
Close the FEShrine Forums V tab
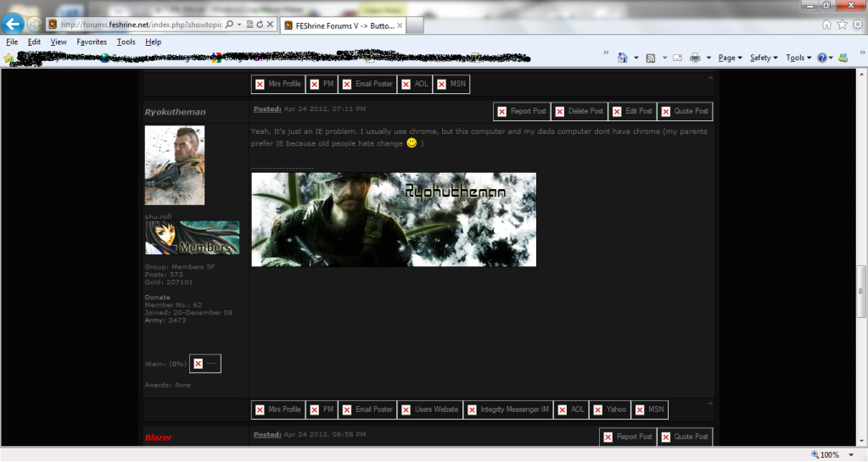coord(400,25)
